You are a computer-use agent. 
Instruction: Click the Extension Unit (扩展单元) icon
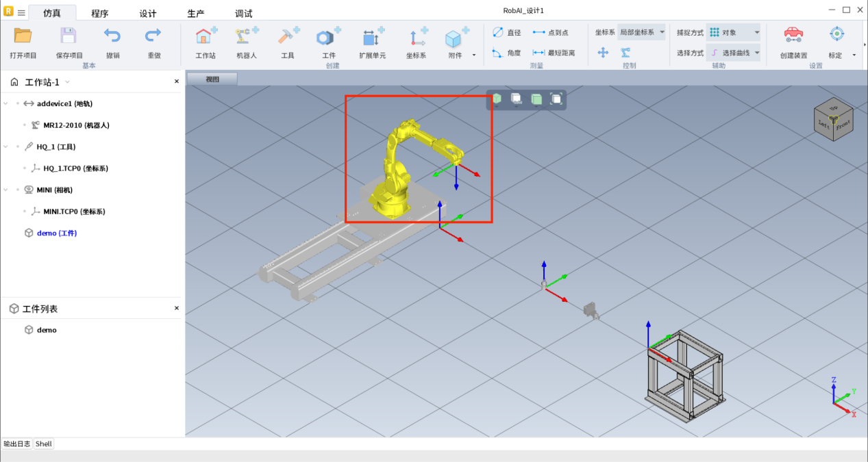[x=373, y=37]
